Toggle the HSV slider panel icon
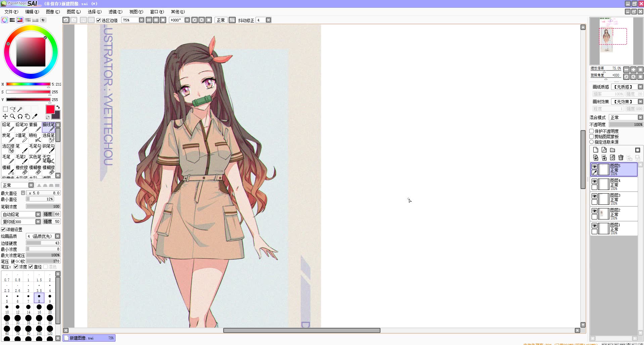Viewport: 644px width, 345px height. [20, 20]
